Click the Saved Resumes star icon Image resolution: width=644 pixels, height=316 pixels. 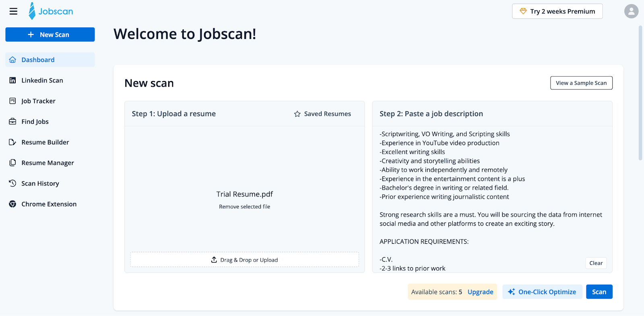tap(297, 114)
